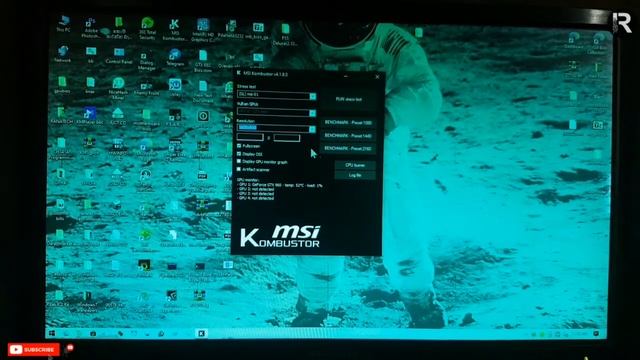Click the MSI Kombustor title bar icon
The image size is (640, 360).
tap(239, 73)
